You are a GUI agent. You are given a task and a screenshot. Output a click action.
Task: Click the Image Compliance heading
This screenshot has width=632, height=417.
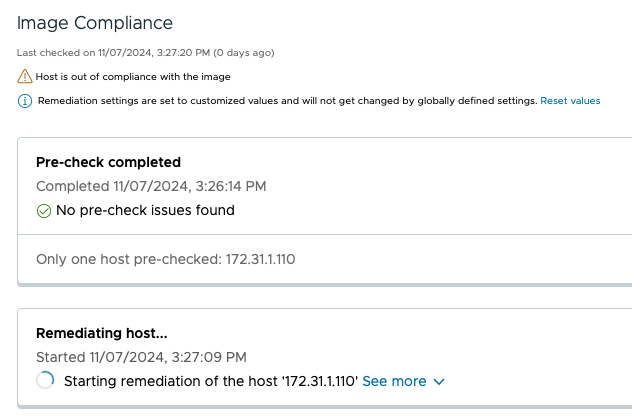pos(95,23)
